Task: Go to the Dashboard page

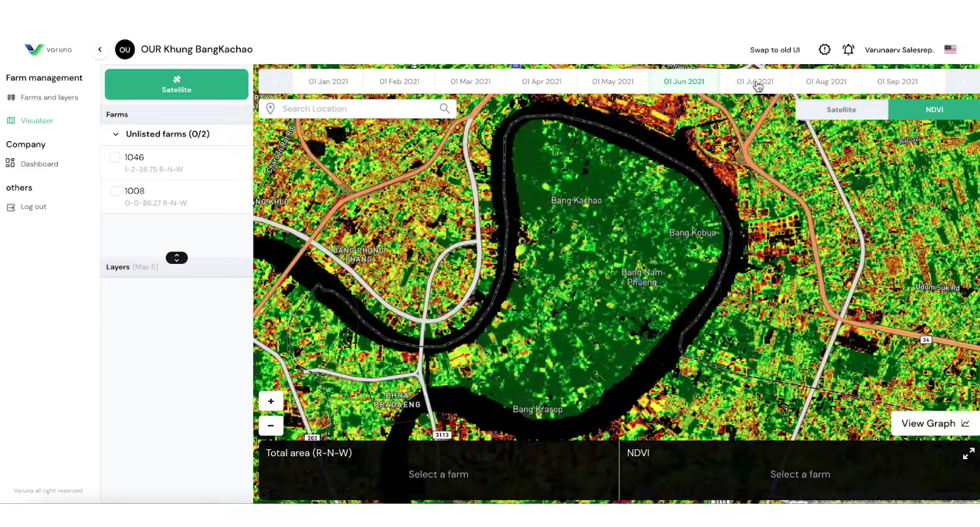Action: click(39, 164)
